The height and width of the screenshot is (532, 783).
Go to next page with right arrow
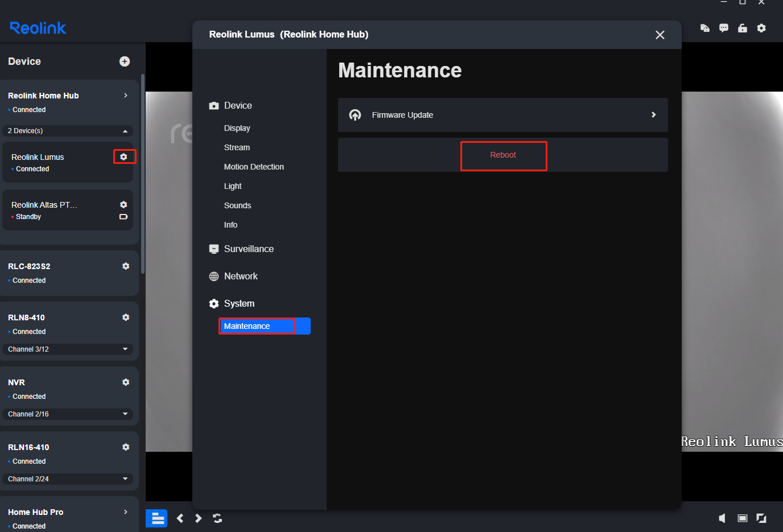point(199,518)
